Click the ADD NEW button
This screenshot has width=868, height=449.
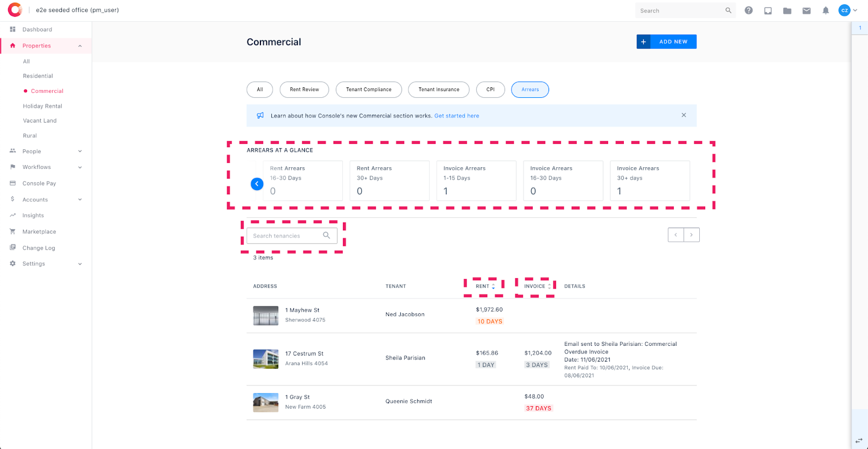point(667,42)
